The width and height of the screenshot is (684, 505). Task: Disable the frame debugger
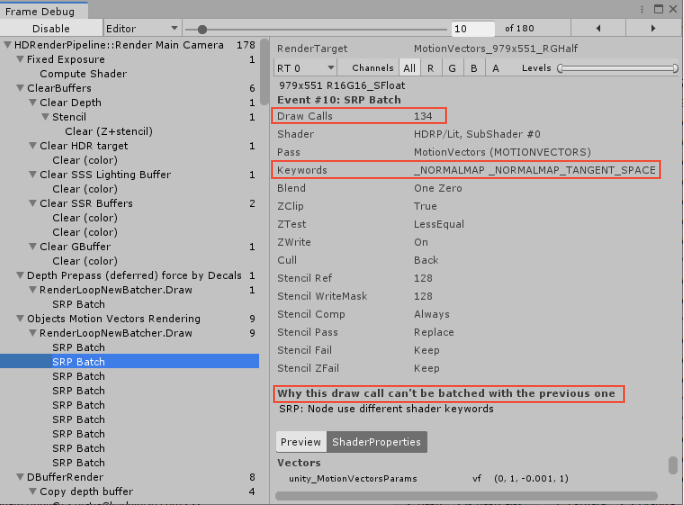(51, 28)
